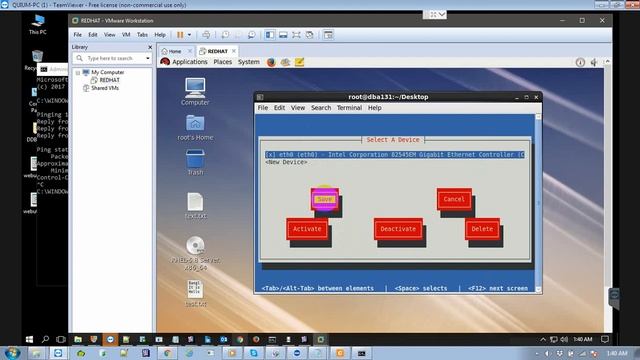
Task: Click the remote taskbar volume icon
Action: 564,339
